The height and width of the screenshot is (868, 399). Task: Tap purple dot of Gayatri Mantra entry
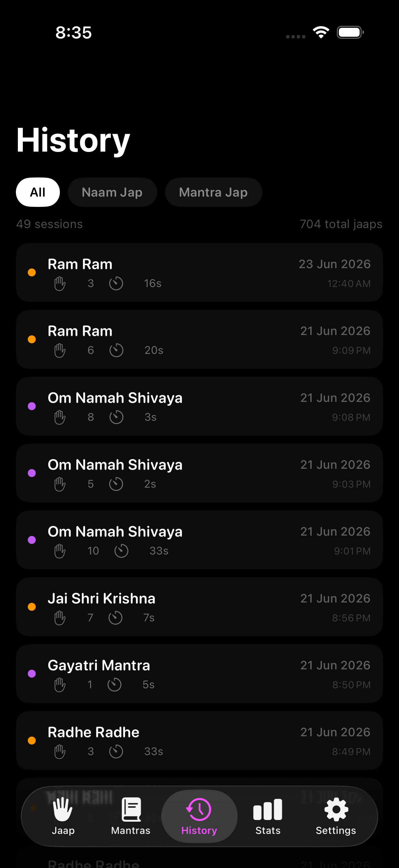pos(32,674)
